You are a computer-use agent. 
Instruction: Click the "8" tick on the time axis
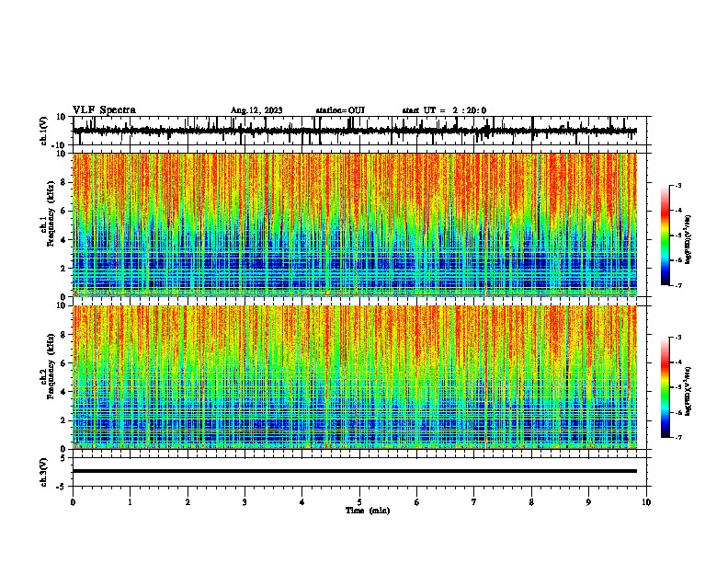click(x=531, y=502)
